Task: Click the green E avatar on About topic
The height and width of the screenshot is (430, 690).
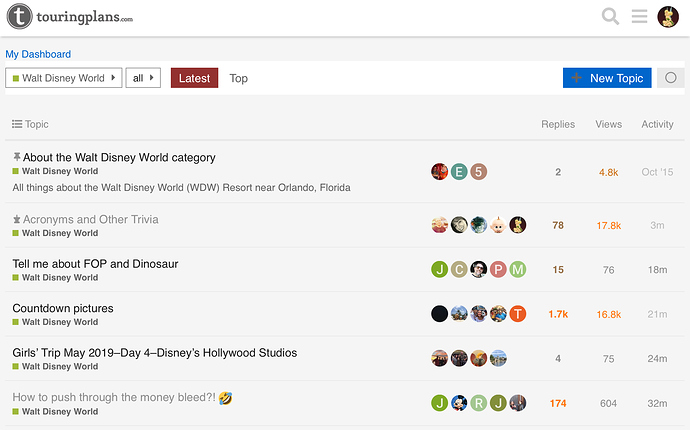Action: [x=459, y=172]
